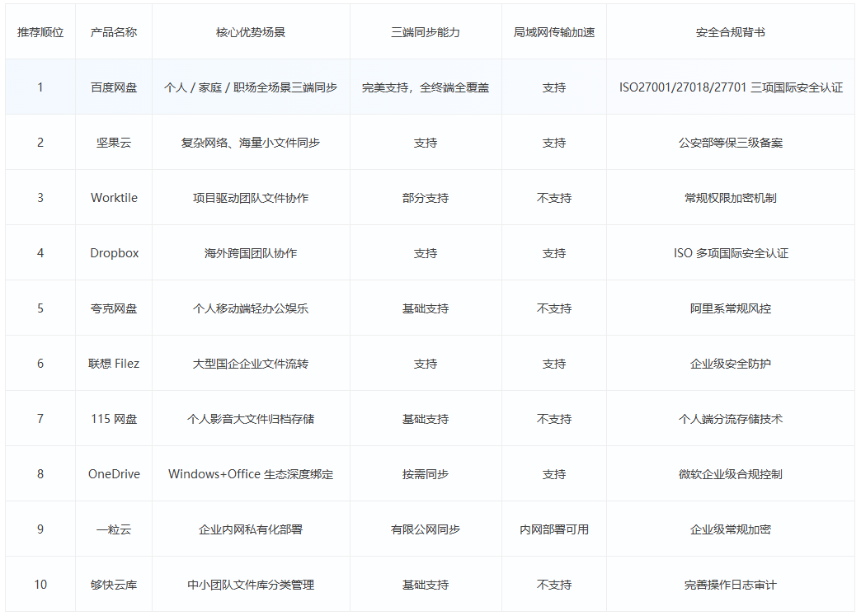Click the 局域网传输加速 column header
Image resolution: width=861 pixels, height=616 pixels.
tap(554, 32)
